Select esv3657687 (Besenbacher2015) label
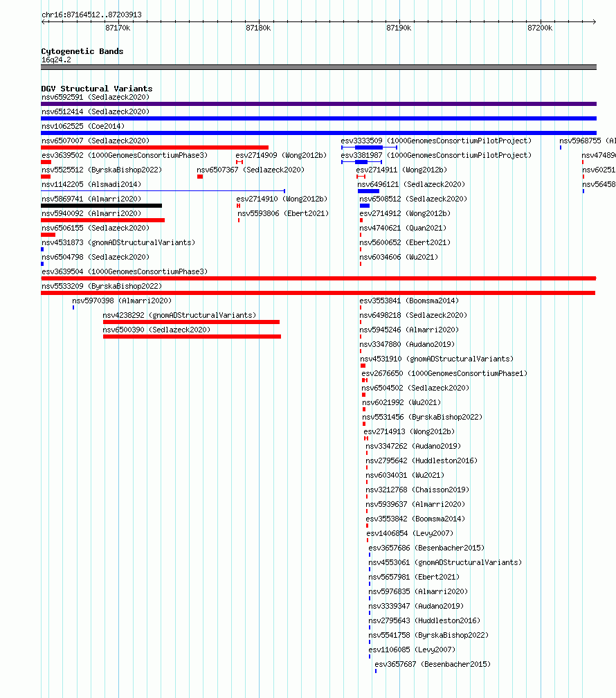The image size is (616, 698). tap(433, 664)
